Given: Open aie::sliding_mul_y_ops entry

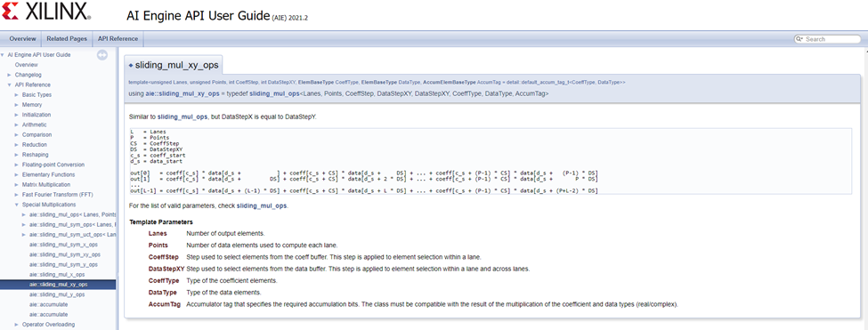Looking at the screenshot, I should pos(57,294).
